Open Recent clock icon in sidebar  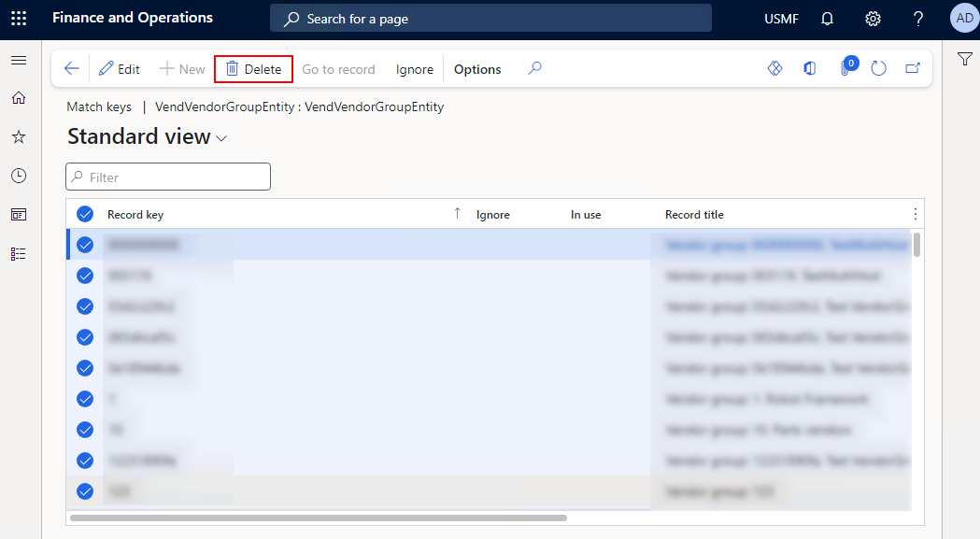pos(19,176)
